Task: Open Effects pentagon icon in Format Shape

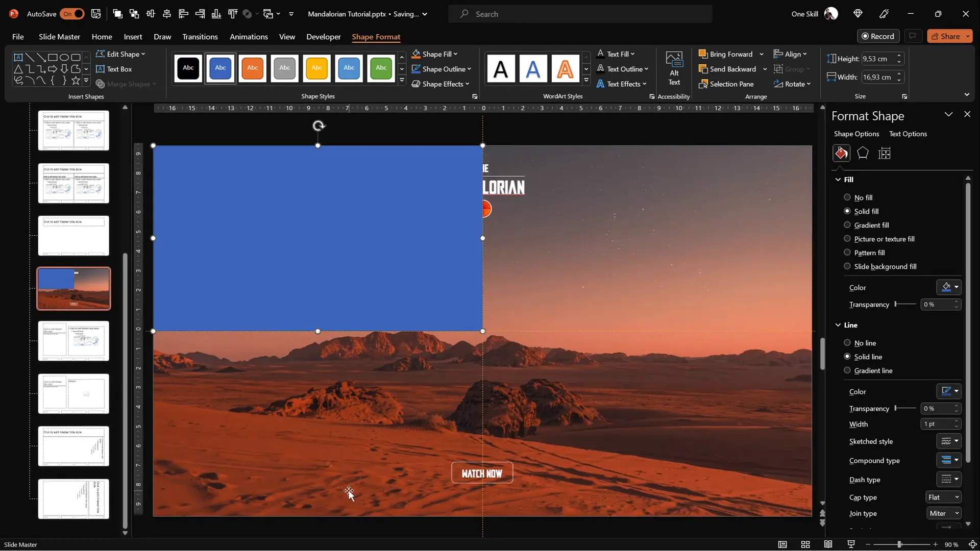Action: click(863, 153)
